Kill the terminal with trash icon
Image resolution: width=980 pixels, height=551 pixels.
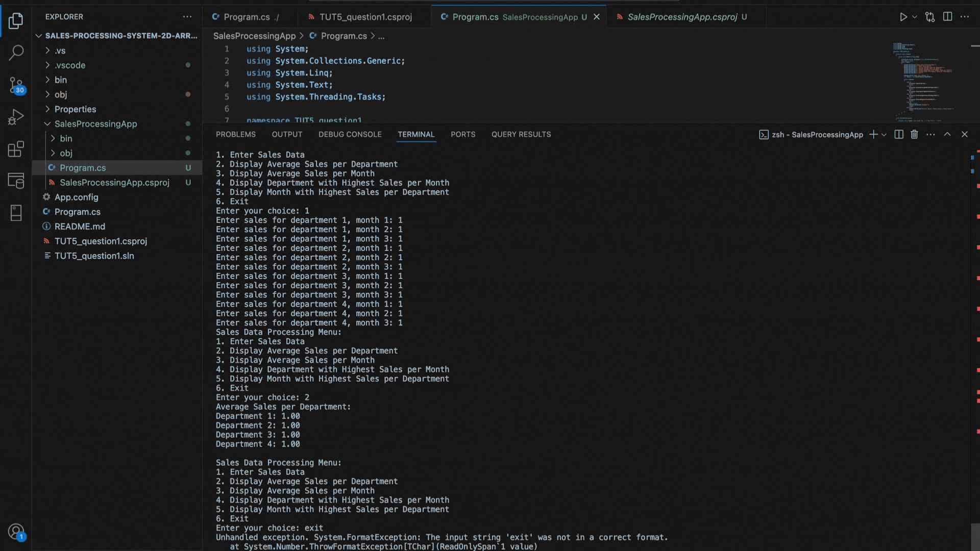pyautogui.click(x=914, y=134)
